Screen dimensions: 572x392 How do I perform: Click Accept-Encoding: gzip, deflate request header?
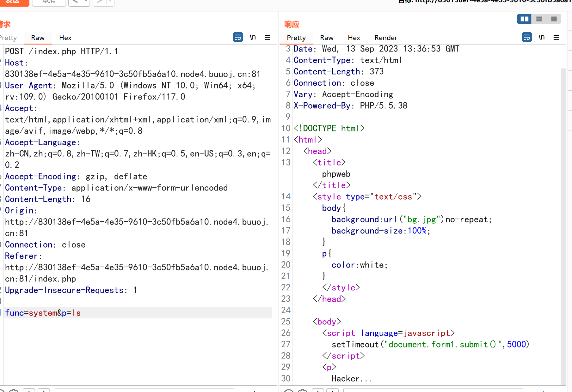pyautogui.click(x=76, y=177)
